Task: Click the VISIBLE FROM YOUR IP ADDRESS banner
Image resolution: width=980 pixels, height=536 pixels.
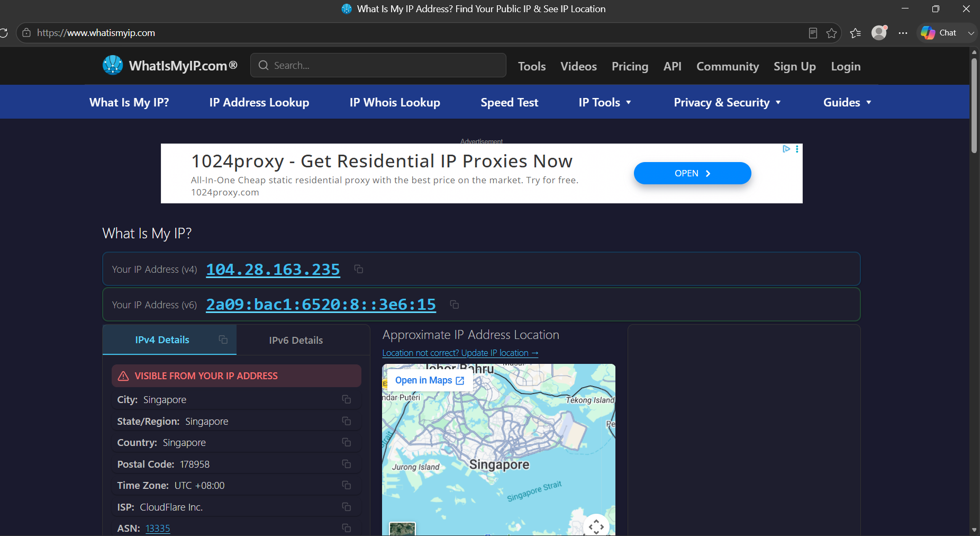Action: pos(237,376)
